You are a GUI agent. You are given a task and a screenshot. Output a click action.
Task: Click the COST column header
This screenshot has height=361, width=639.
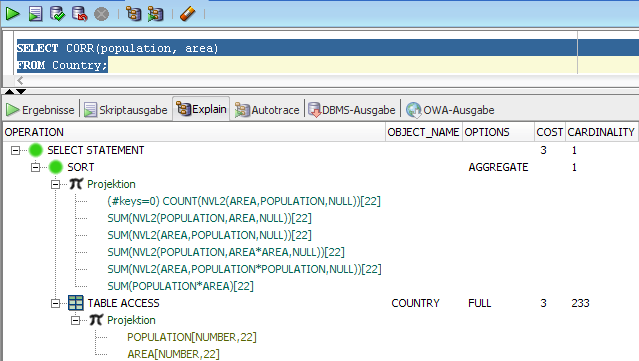click(549, 132)
